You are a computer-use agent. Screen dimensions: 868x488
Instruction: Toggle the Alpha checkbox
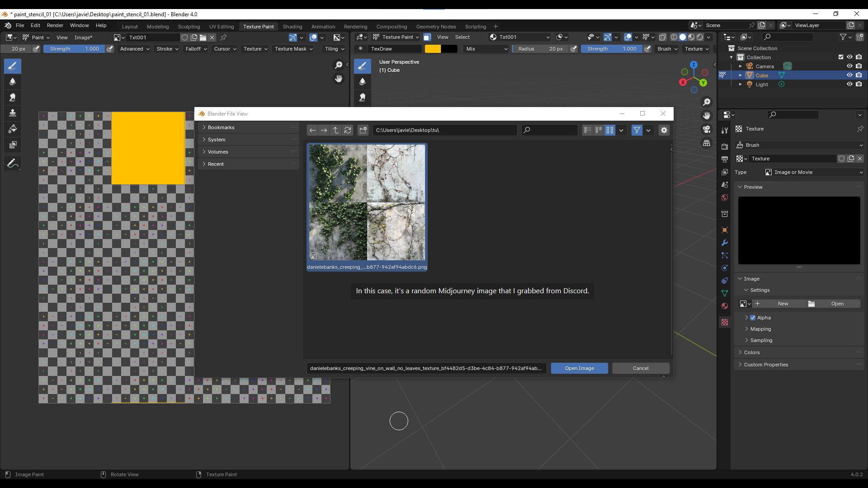pos(753,318)
